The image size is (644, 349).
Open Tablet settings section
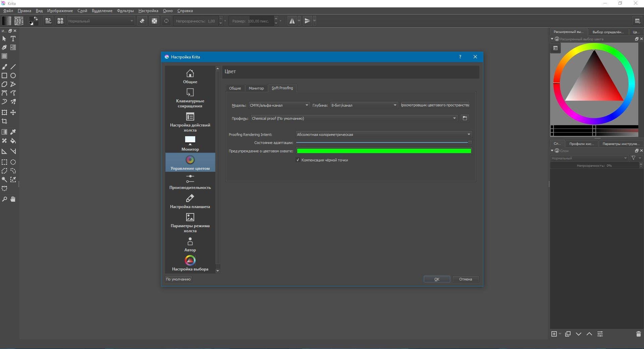pos(190,201)
